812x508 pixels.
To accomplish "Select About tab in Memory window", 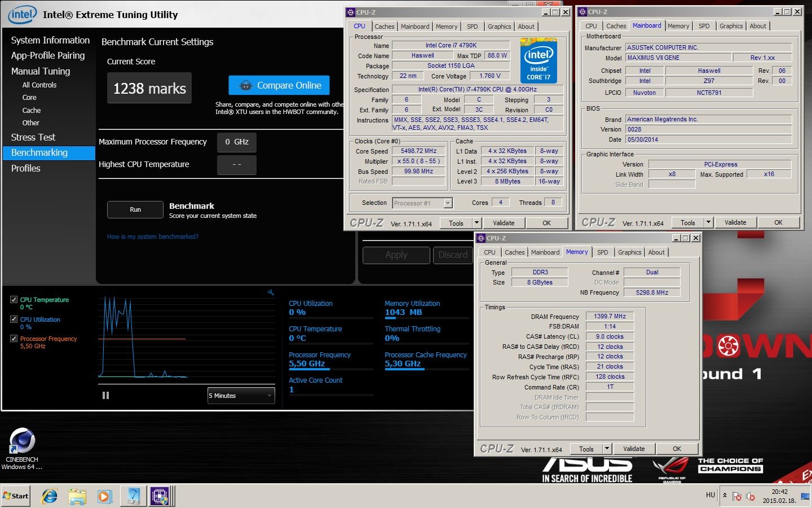I will pos(656,252).
